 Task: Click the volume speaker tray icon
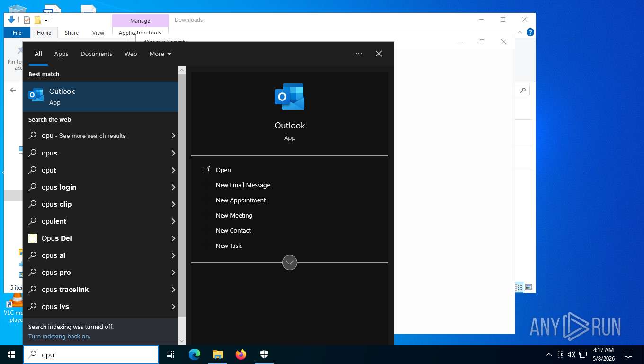[x=572, y=355]
